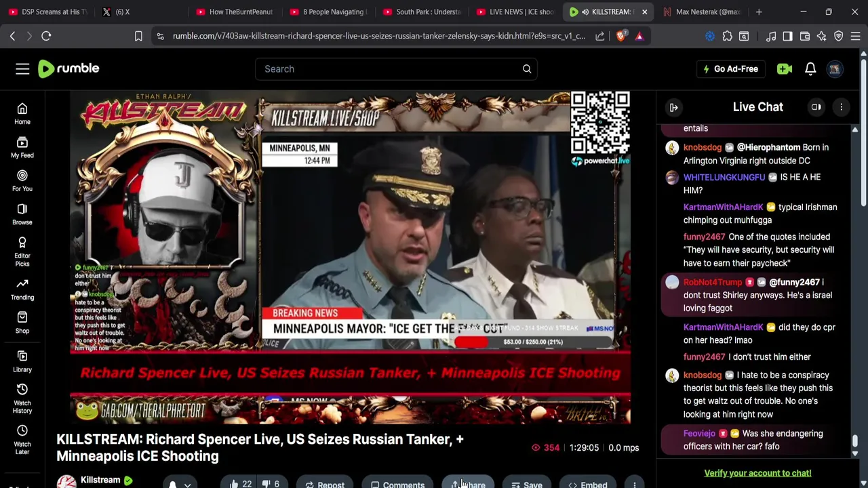This screenshot has height=488, width=868.
Task: Open My Feed in the sidebar
Action: (22, 148)
